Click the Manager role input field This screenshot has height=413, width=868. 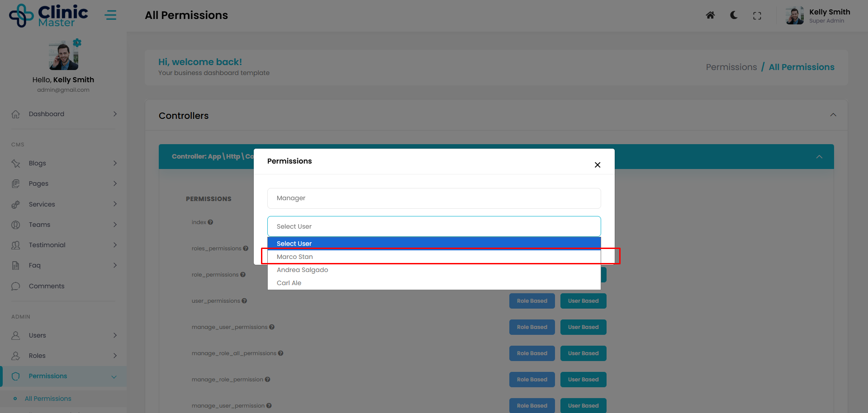[434, 198]
